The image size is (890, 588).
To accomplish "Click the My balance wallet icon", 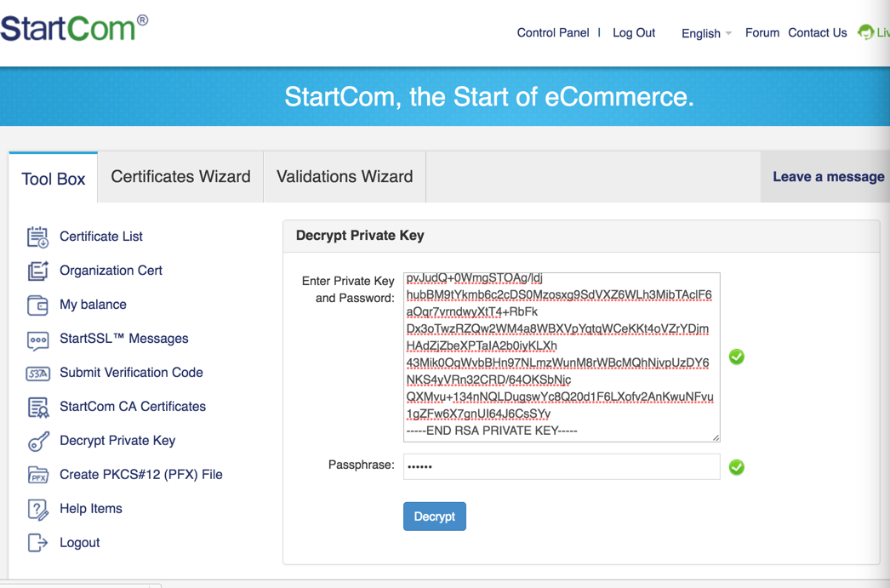I will [38, 305].
